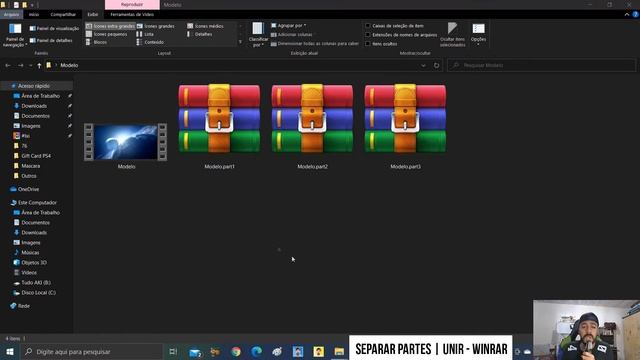This screenshot has width=640, height=360.
Task: Toggle the Painel de detalhes pane
Action: tap(51, 40)
